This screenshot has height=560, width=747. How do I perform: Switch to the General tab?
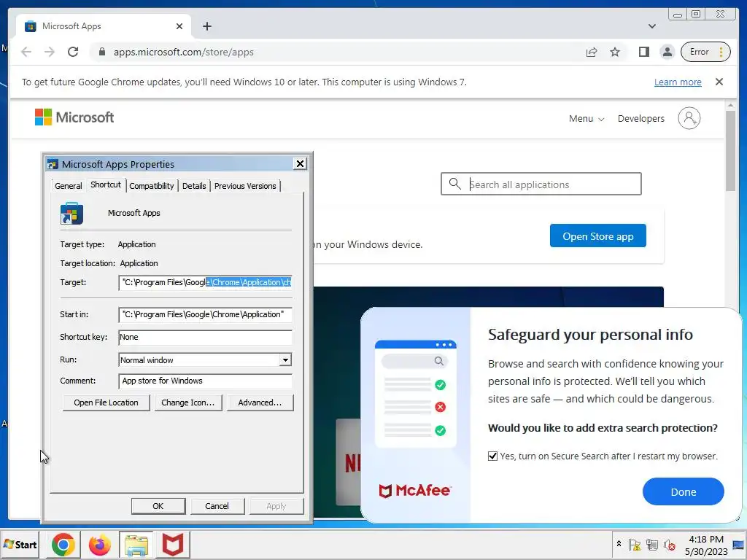click(x=68, y=186)
